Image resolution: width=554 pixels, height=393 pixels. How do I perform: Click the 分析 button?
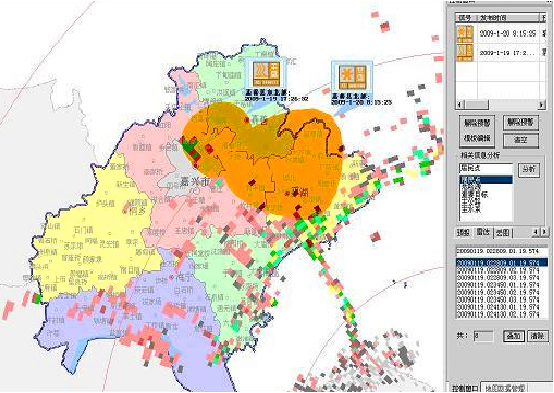529,170
